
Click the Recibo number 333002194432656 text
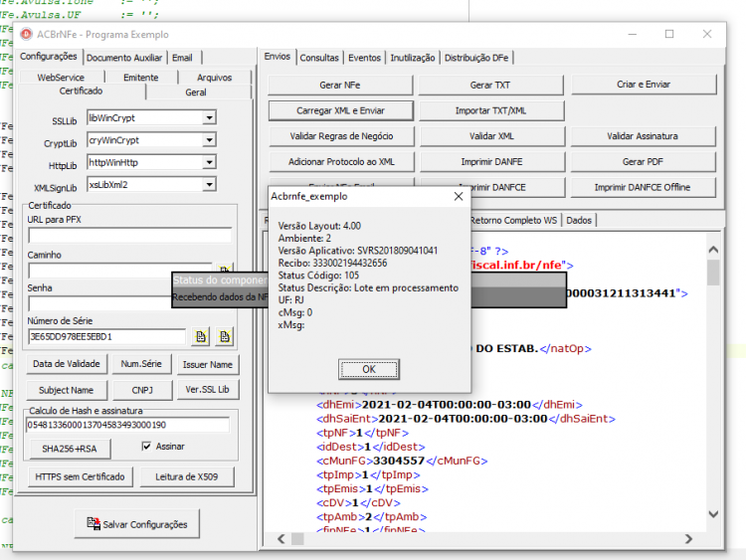[x=350, y=264]
